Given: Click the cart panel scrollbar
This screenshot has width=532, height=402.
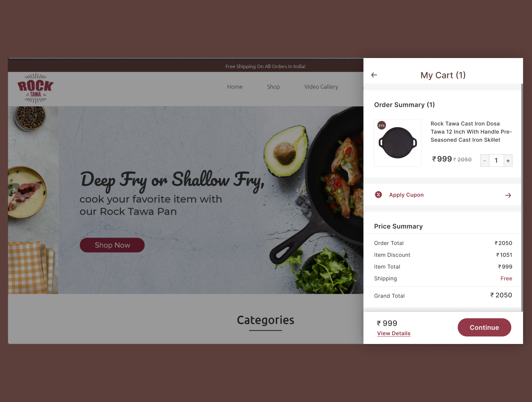Looking at the screenshot, I should 522,198.
